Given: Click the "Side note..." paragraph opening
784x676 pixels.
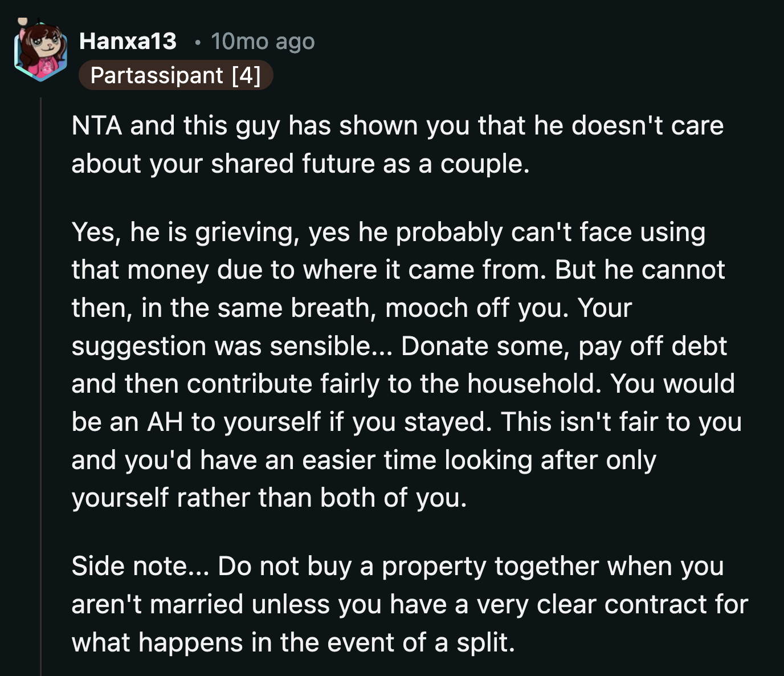Looking at the screenshot, I should (140, 566).
